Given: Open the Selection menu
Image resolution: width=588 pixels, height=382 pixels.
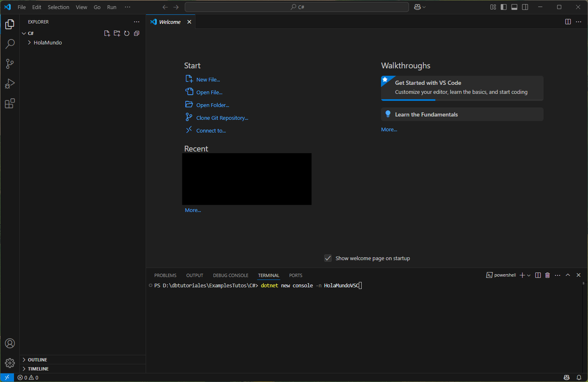Looking at the screenshot, I should 58,7.
